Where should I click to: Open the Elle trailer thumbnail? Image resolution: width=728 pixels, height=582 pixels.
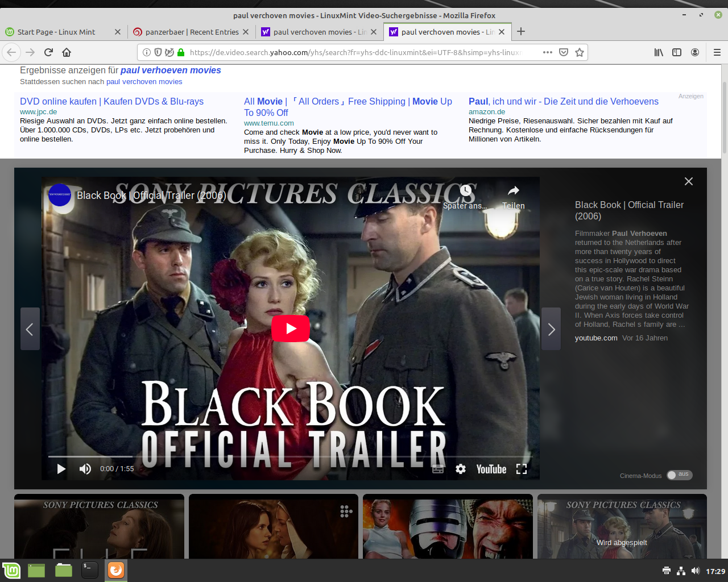tap(99, 526)
